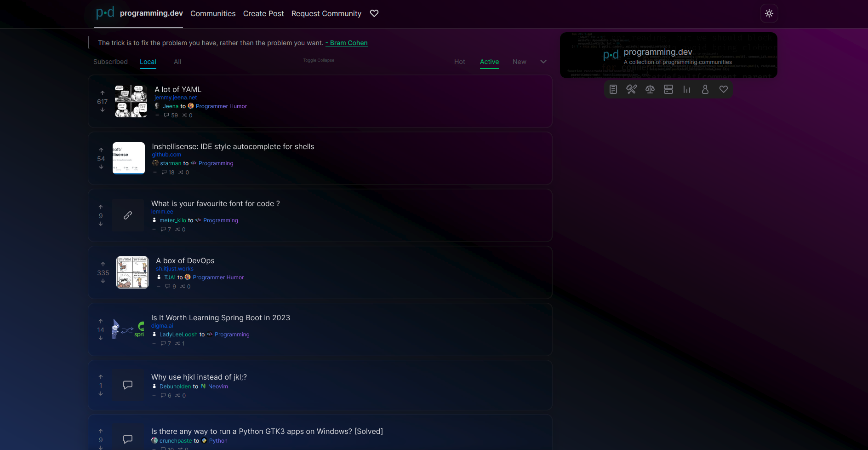Screen dimensions: 868x450
Task: Click the Toggle Collapse control
Action: pos(319,60)
